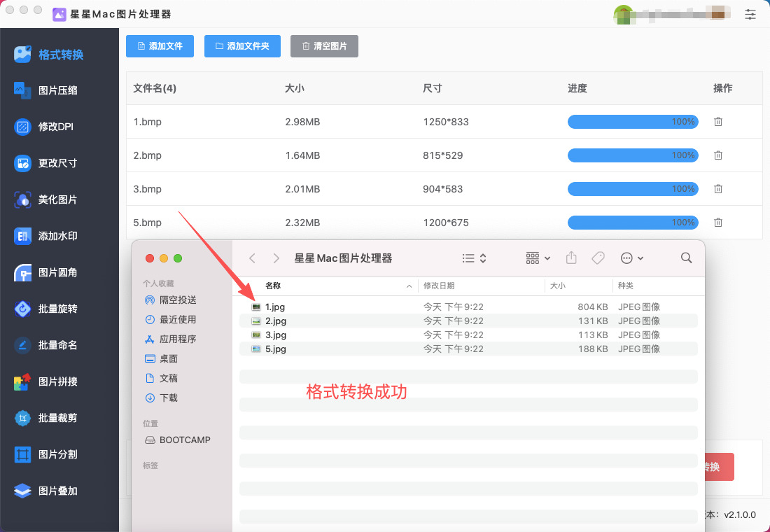Open settings sliders icon in title bar

point(750,14)
